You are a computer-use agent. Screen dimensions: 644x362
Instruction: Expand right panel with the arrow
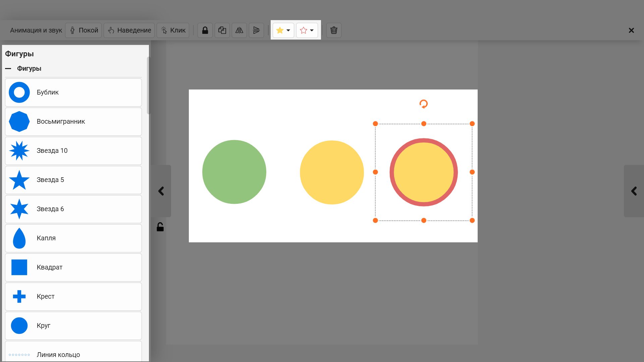coord(634,191)
